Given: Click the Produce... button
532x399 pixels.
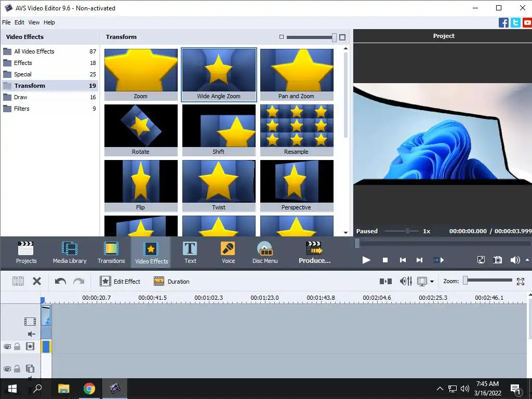Looking at the screenshot, I should click(x=314, y=252).
